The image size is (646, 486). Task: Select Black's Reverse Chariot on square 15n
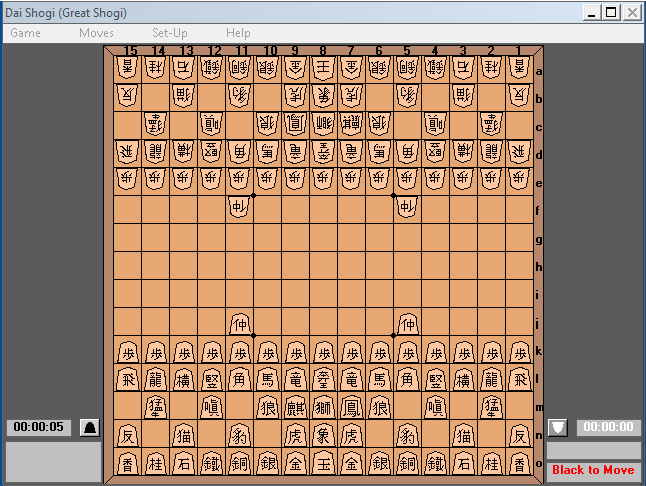tap(128, 436)
